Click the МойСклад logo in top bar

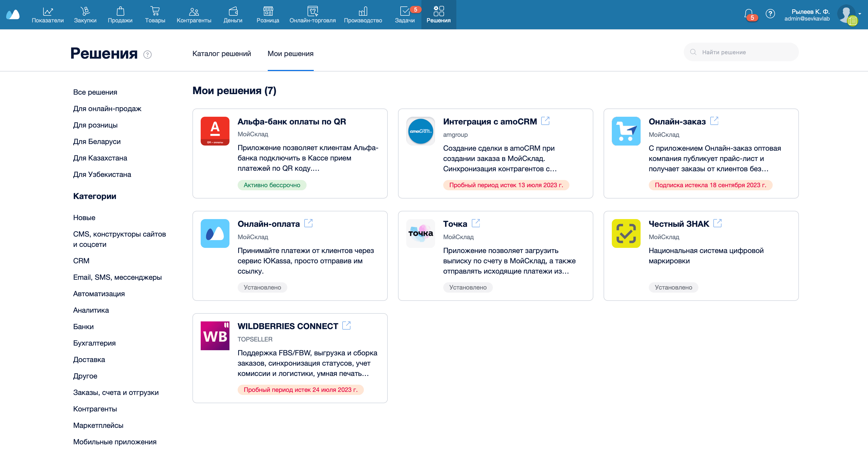tap(13, 14)
